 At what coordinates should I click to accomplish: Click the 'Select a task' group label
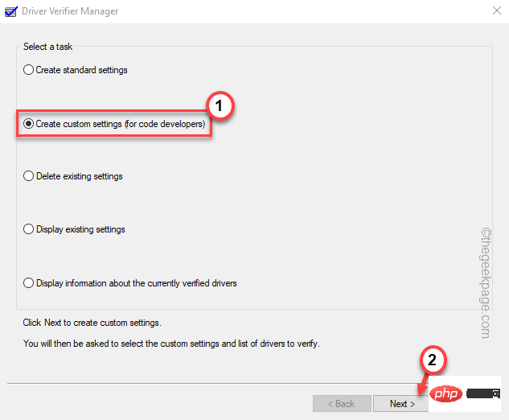tap(47, 47)
